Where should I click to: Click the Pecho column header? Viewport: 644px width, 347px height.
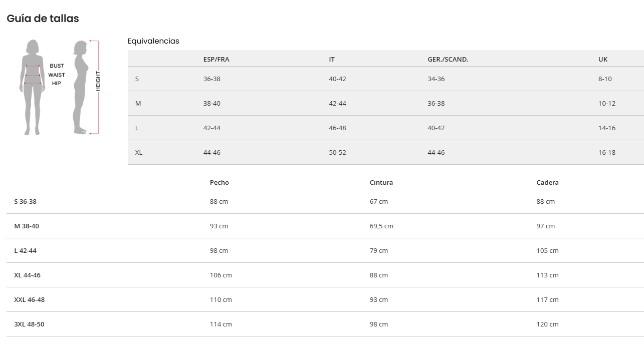pos(219,182)
